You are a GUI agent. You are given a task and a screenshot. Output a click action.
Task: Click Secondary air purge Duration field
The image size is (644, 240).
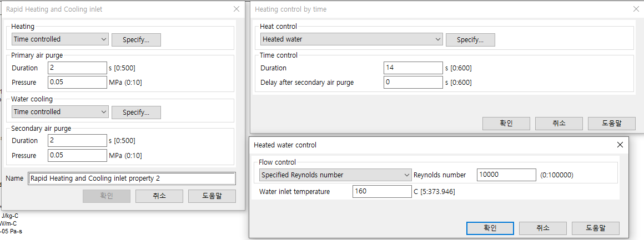click(77, 140)
